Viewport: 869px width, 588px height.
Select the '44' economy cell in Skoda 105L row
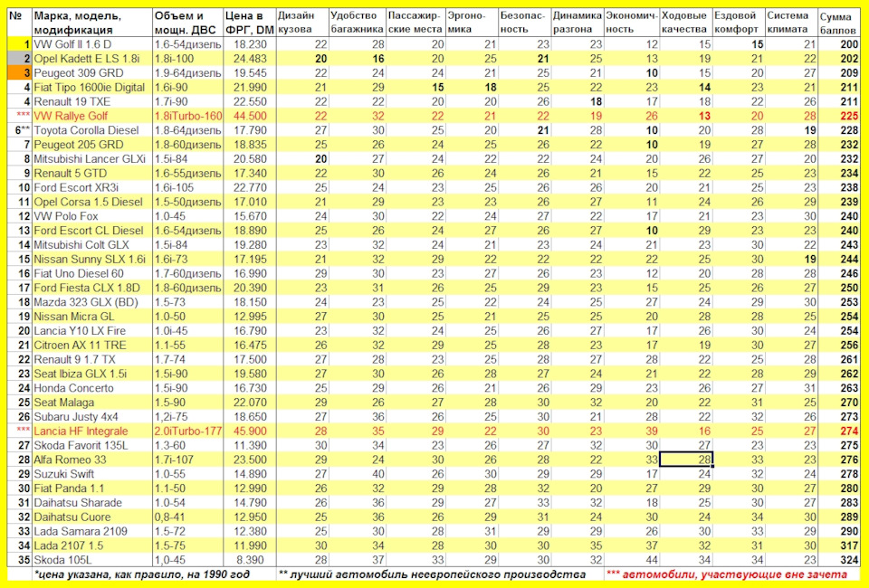(x=632, y=560)
